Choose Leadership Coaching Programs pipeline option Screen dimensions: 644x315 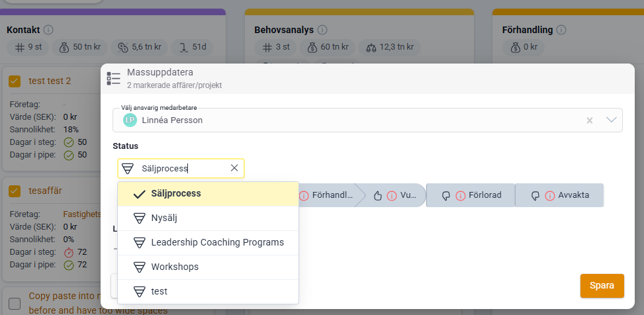[x=208, y=243]
